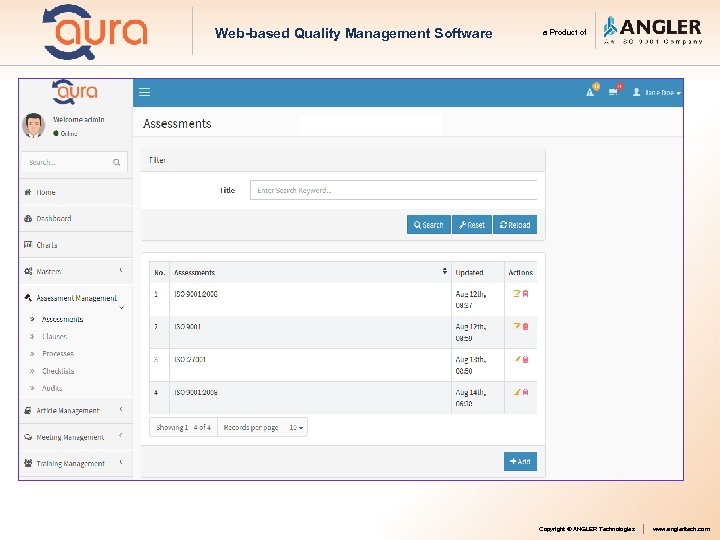Click the Title search keyword field
This screenshot has width=720, height=540.
point(394,190)
